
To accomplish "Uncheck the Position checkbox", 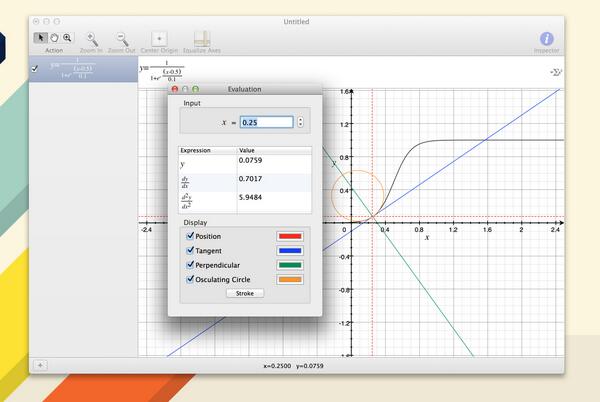I will click(x=190, y=236).
